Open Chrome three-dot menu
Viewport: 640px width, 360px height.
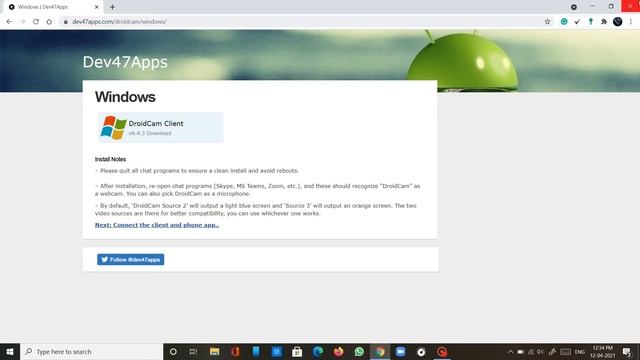631,22
